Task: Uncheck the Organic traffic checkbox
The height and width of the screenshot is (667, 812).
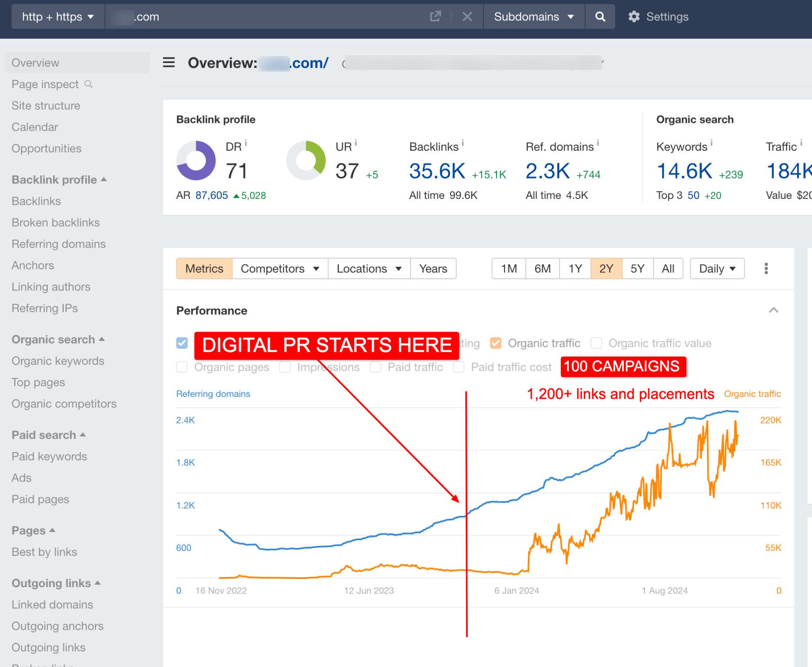Action: pyautogui.click(x=496, y=343)
